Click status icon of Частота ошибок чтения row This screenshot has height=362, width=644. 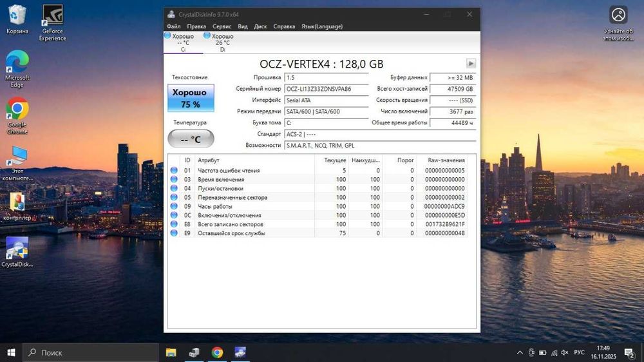(174, 171)
